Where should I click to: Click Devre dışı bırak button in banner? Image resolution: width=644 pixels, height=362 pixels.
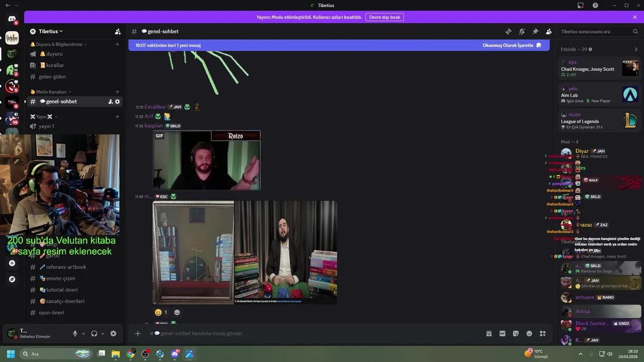(x=384, y=17)
